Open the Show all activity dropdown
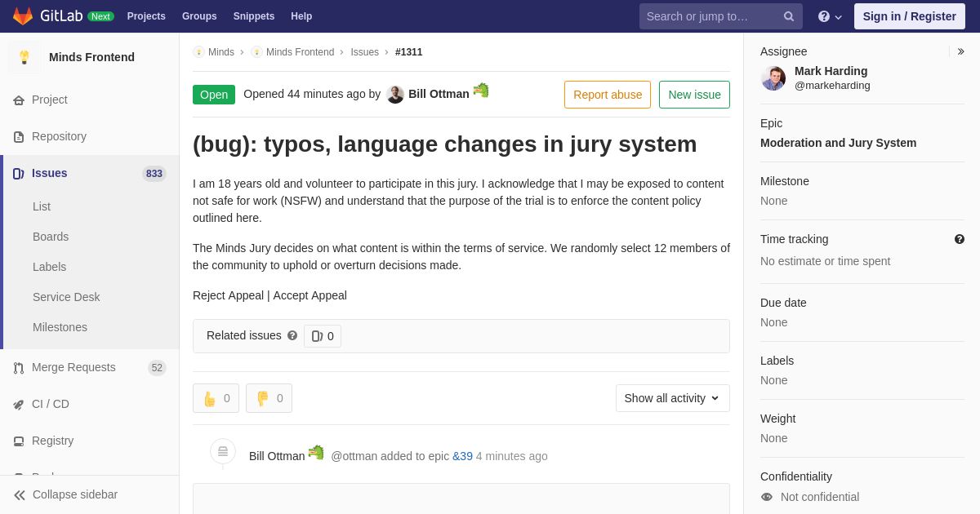Viewport: 980px width, 514px height. coord(673,398)
